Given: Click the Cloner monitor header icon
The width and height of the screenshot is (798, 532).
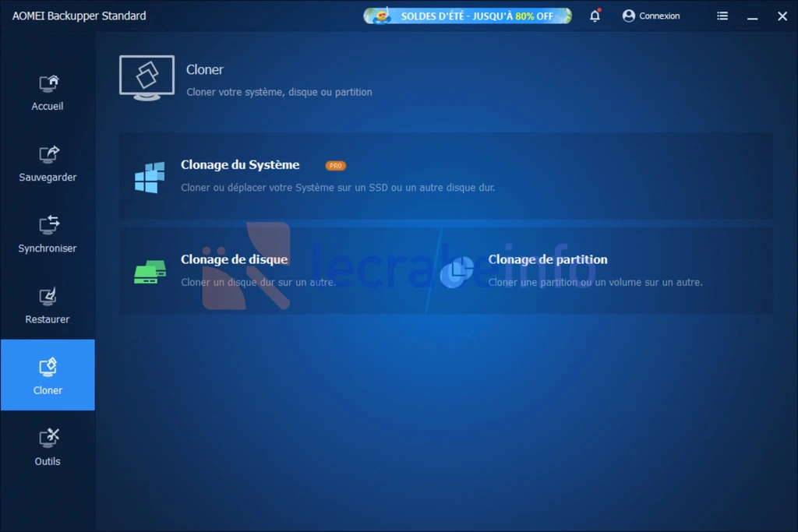Looking at the screenshot, I should (147, 77).
